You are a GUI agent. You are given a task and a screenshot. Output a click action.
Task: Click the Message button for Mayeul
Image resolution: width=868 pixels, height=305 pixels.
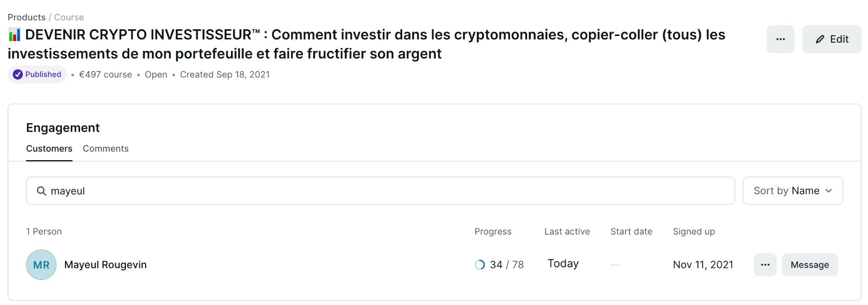point(810,265)
